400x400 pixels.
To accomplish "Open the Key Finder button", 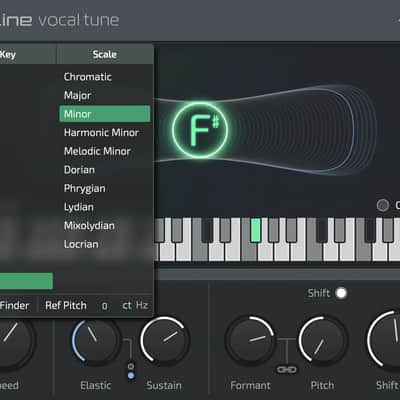I will 14,305.
